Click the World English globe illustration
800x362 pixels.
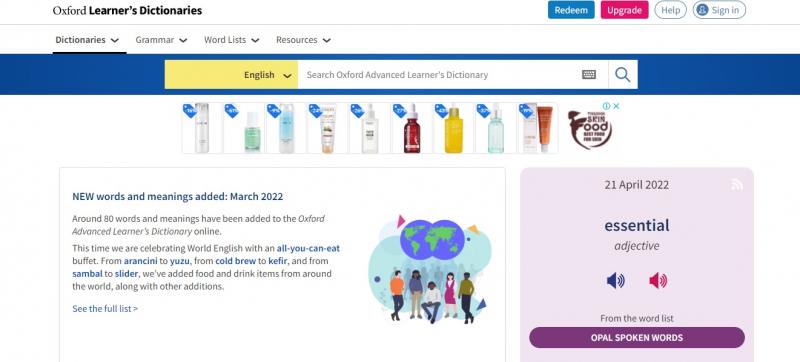click(431, 269)
